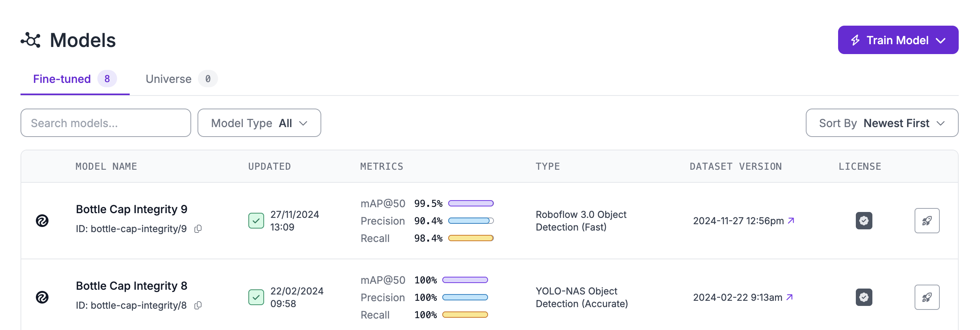Click license badge for Bottle Cap Integrity 9
The image size is (980, 330).
point(864,221)
